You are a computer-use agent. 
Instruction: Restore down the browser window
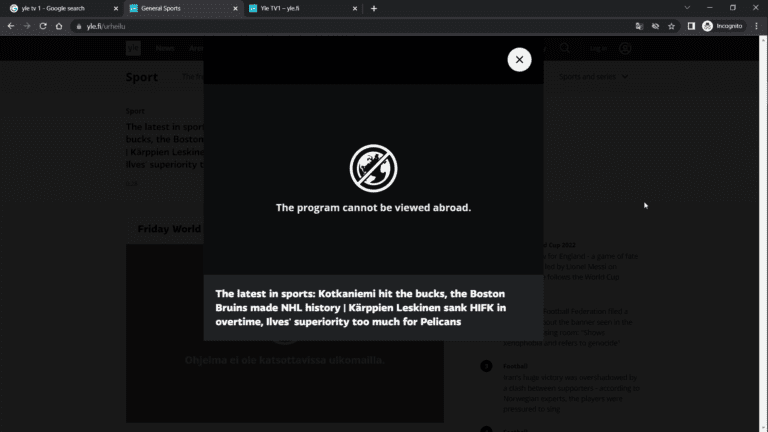pyautogui.click(x=733, y=8)
